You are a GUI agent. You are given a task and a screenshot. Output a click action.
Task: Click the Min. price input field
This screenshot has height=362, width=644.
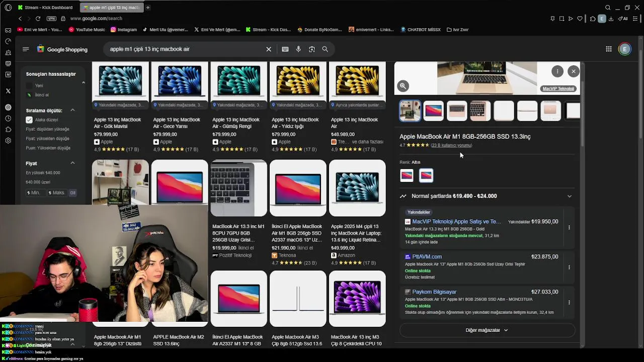[35, 193]
